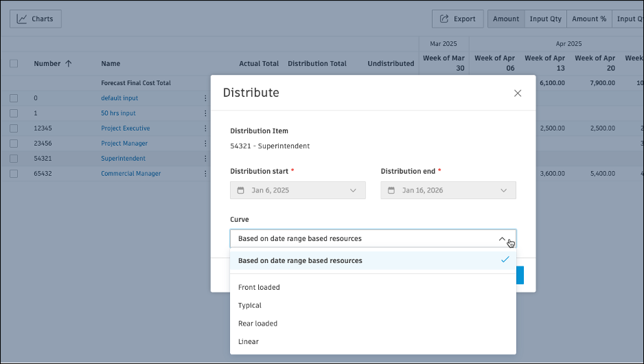Image resolution: width=644 pixels, height=364 pixels.
Task: Check the Project Manager row checkbox
Action: (x=14, y=144)
